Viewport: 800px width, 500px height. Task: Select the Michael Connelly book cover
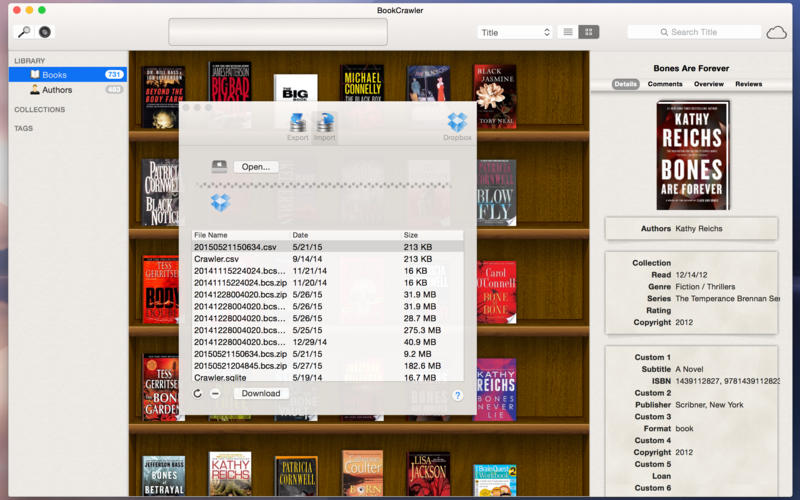pos(362,83)
